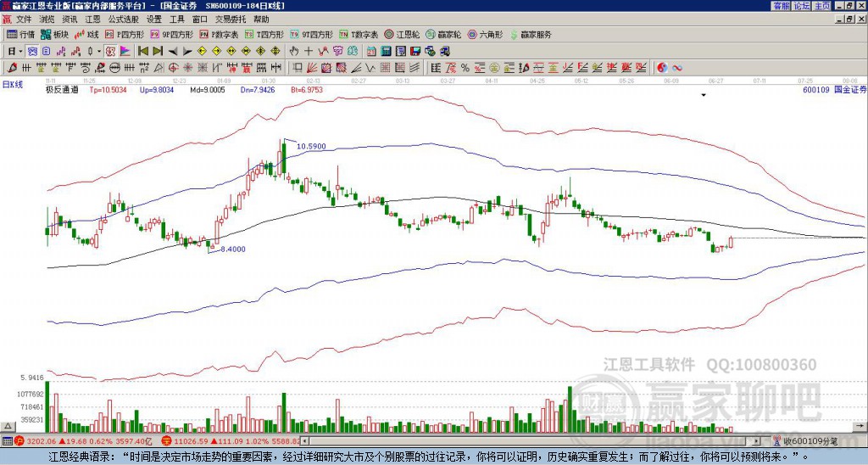Open the 交易委托 menu
This screenshot has width=868, height=465.
pyautogui.click(x=231, y=20)
